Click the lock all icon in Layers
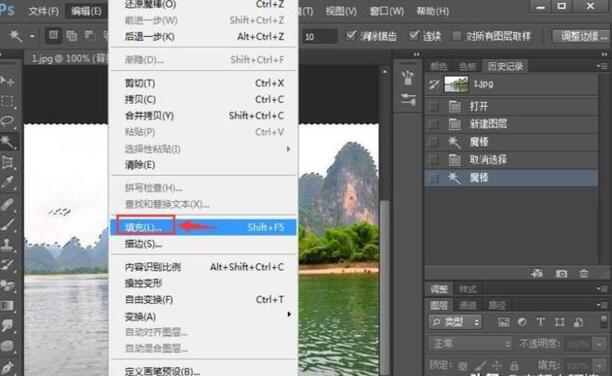The image size is (612, 376). pyautogui.click(x=514, y=365)
